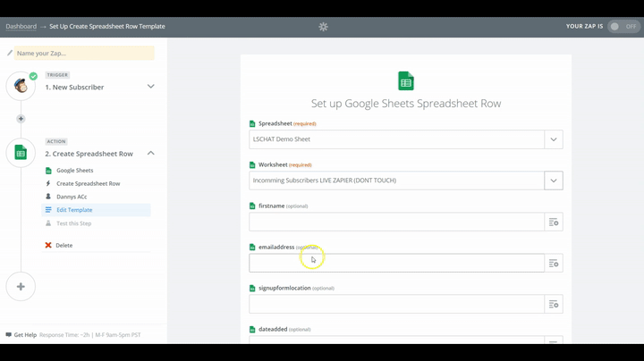This screenshot has width=644, height=361.
Task: Open the Dashboard breadcrumb link
Action: coord(21,27)
